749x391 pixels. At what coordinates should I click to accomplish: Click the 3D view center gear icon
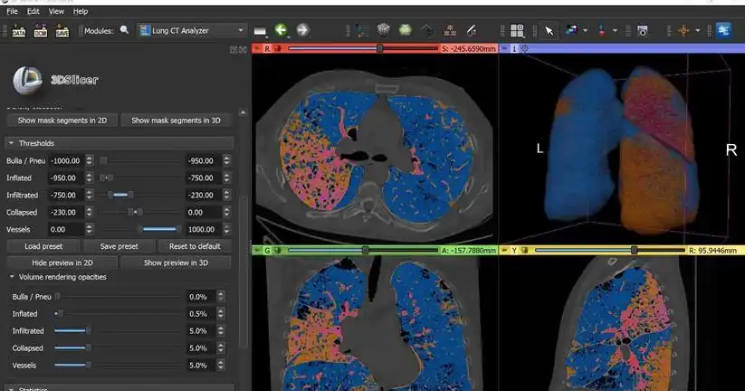click(524, 49)
